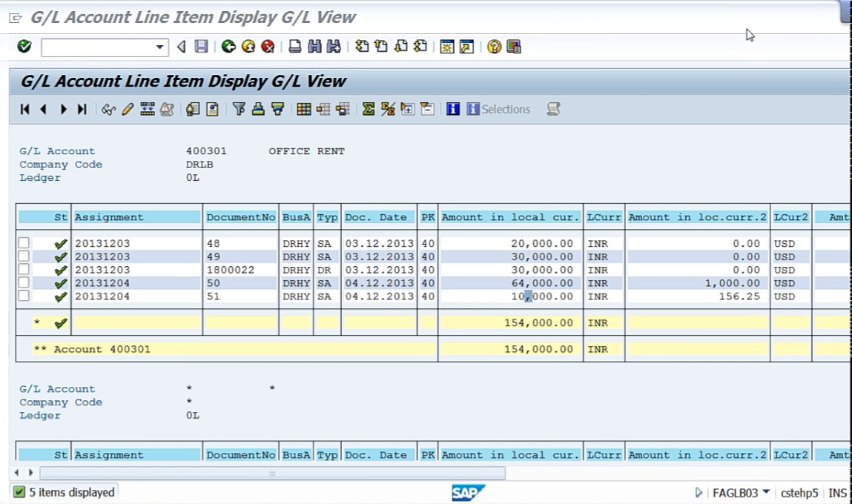Click the Selections button
852x504 pixels.
[x=498, y=109]
